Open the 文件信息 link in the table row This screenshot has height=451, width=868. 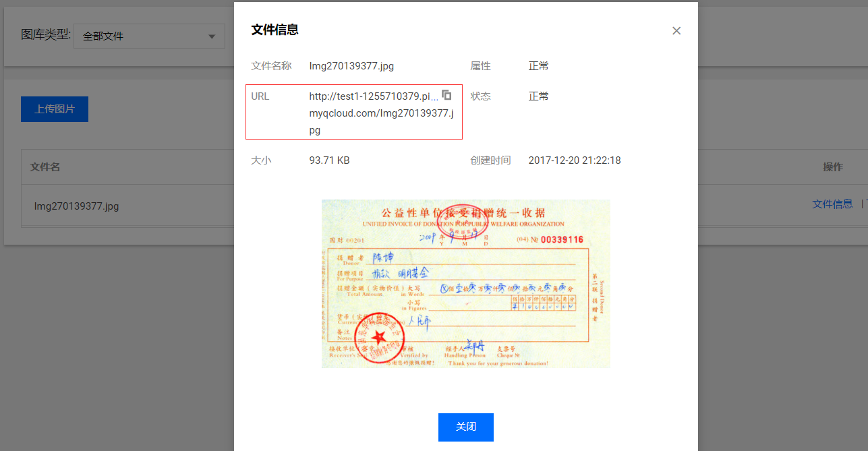832,204
